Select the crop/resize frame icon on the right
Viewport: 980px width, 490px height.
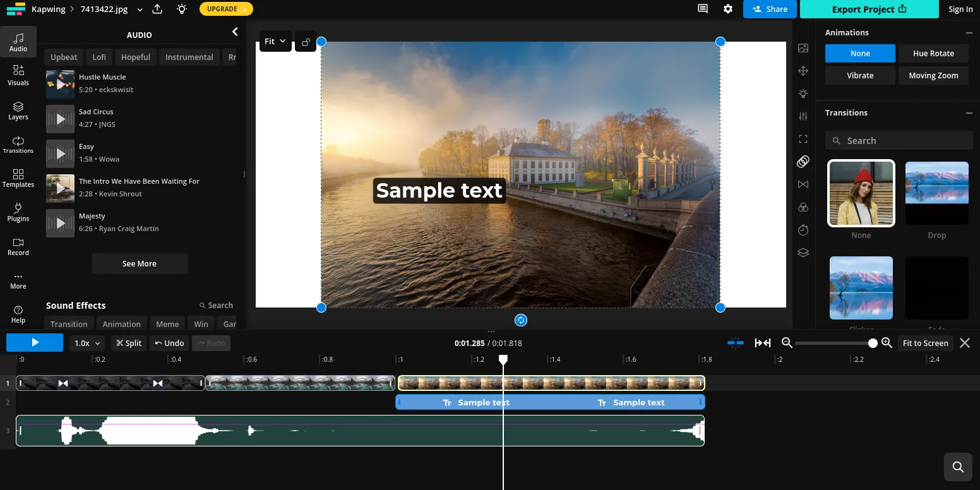pyautogui.click(x=803, y=139)
